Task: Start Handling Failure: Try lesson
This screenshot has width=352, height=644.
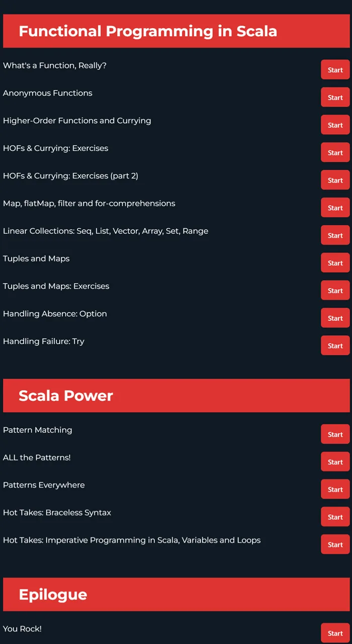Action: [x=335, y=346]
